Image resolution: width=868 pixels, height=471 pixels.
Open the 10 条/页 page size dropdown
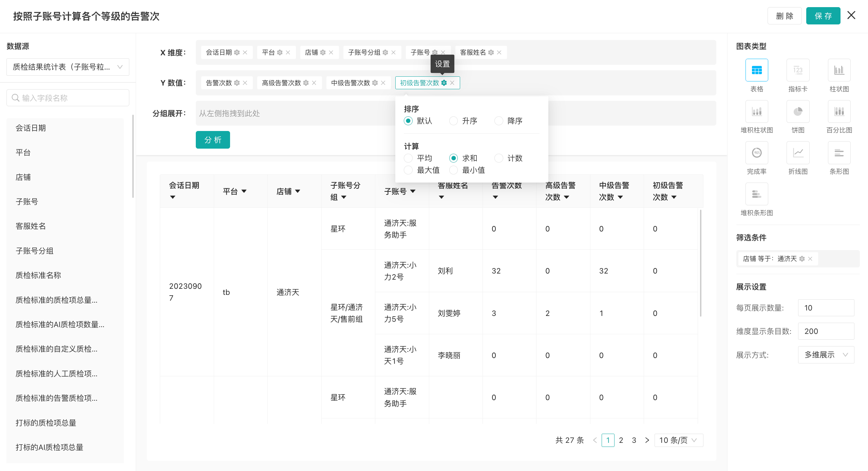pos(679,440)
